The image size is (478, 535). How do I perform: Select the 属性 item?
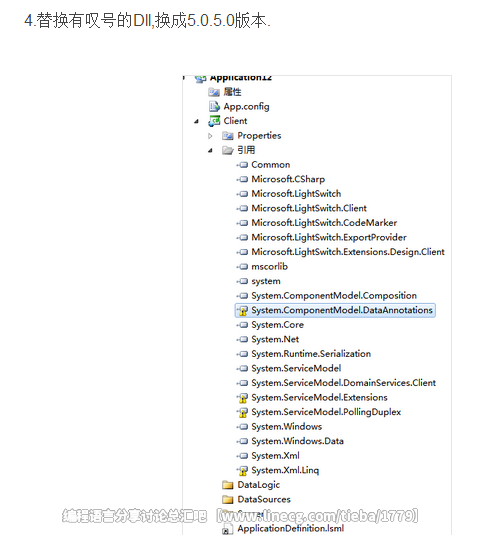[232, 92]
